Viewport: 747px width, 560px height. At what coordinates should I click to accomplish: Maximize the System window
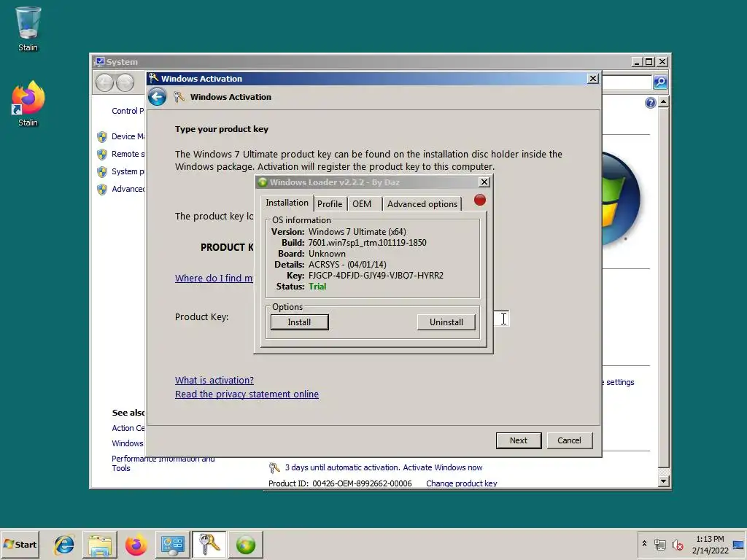(x=649, y=62)
